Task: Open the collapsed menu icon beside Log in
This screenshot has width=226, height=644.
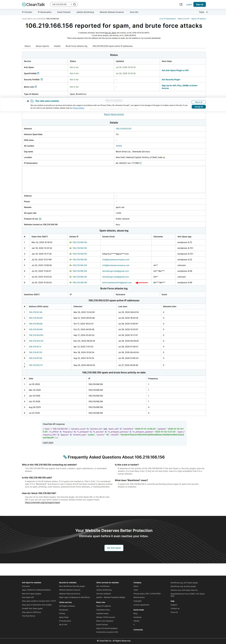Action: [x=181, y=4]
